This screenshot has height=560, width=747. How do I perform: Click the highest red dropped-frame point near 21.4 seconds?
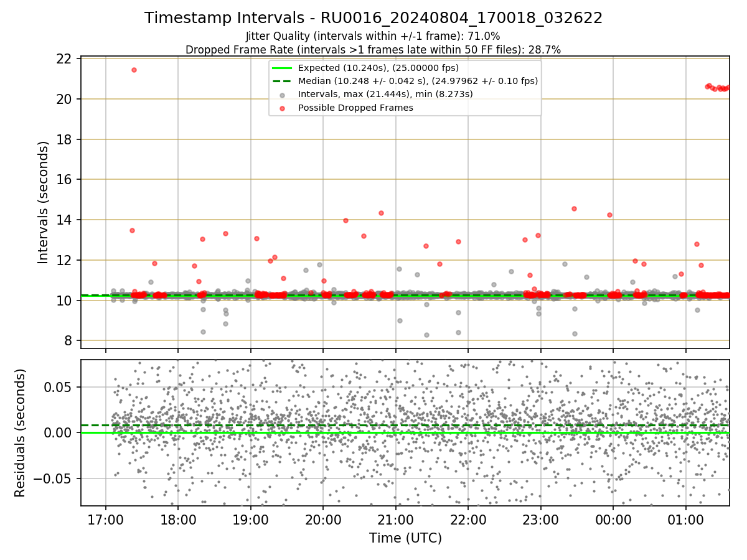pos(134,70)
